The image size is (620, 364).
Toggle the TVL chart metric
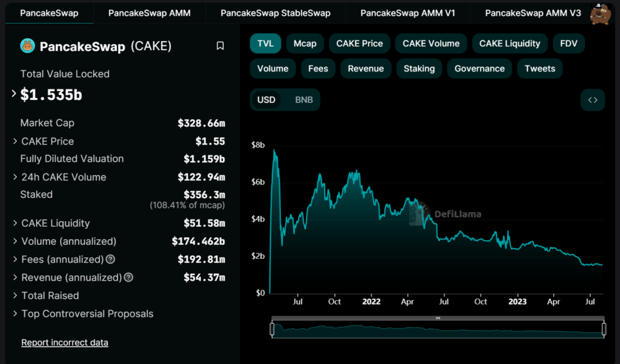pos(265,44)
